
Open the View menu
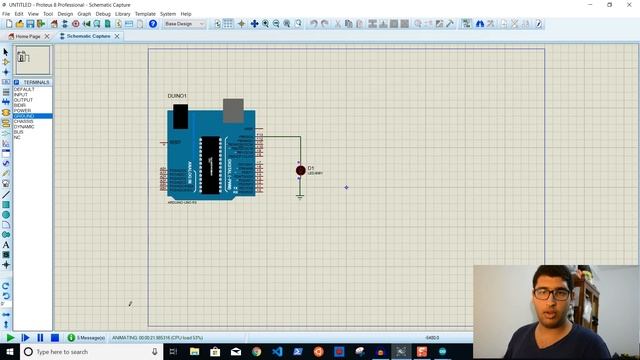[33, 14]
